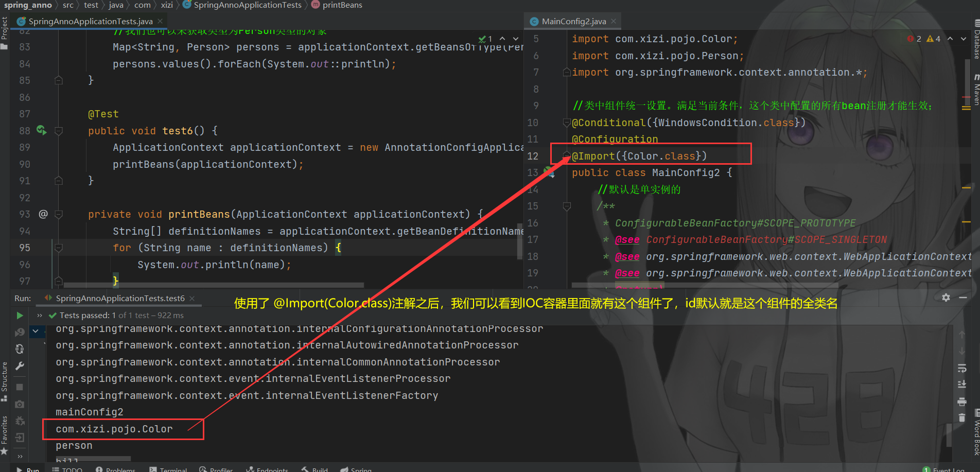Click the yellow warnings count in MainConfig2
The width and height of the screenshot is (980, 472).
[x=934, y=39]
